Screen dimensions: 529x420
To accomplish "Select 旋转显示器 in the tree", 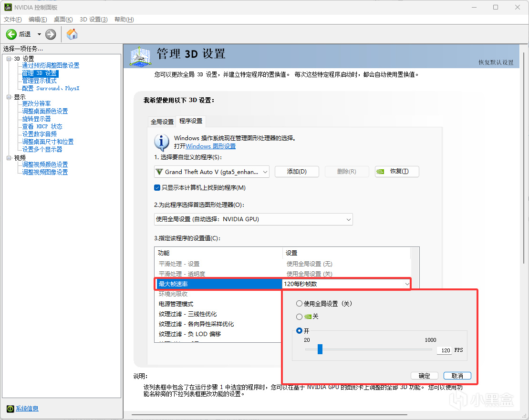I will (36, 119).
